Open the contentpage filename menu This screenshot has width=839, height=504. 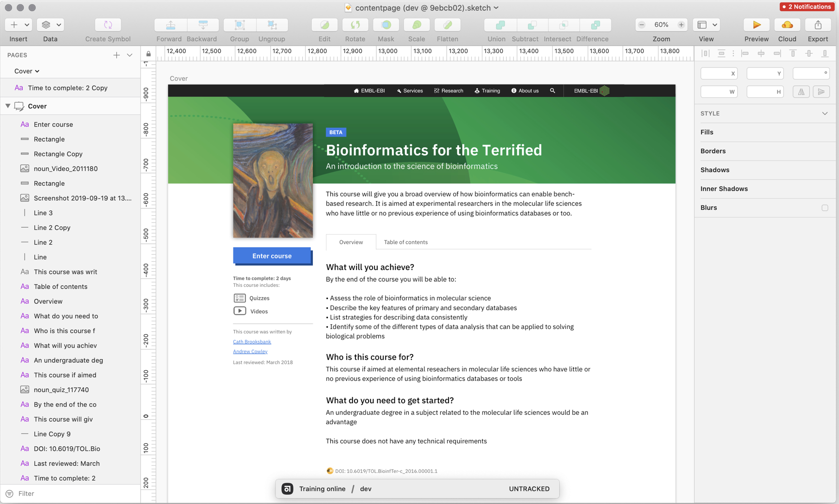pos(496,8)
